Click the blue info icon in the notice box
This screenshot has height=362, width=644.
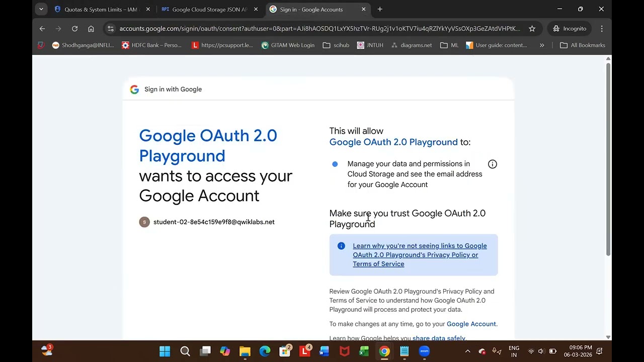pos(341,246)
